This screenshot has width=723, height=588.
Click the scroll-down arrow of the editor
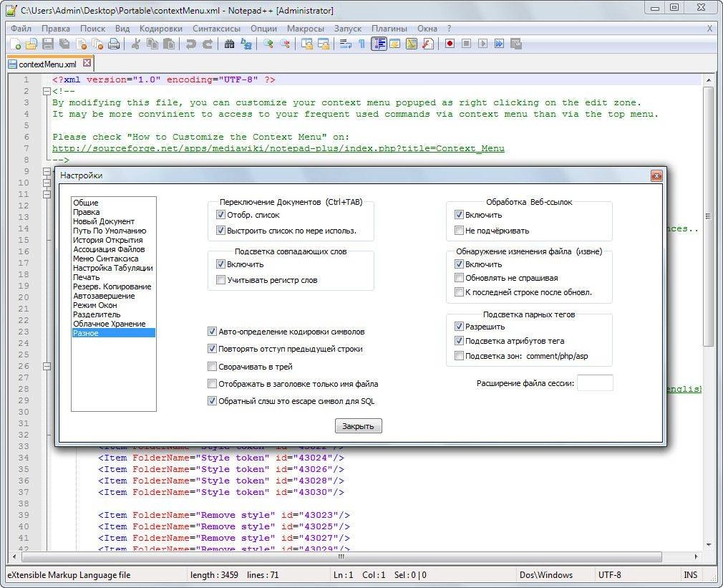[x=708, y=544]
